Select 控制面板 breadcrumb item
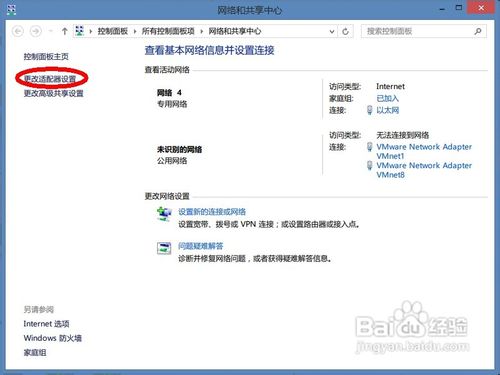The width and height of the screenshot is (500, 375). pyautogui.click(x=113, y=31)
